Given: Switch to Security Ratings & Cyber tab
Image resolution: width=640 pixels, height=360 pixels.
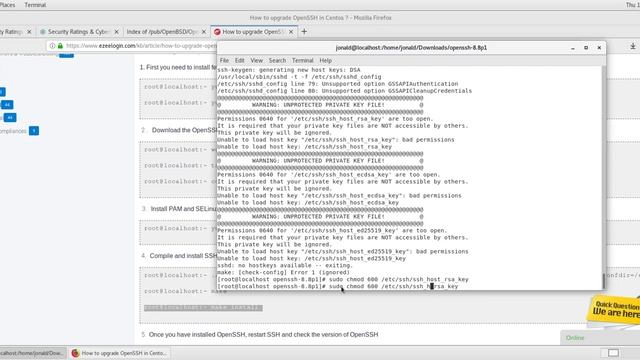Looking at the screenshot, I should coord(78,31).
